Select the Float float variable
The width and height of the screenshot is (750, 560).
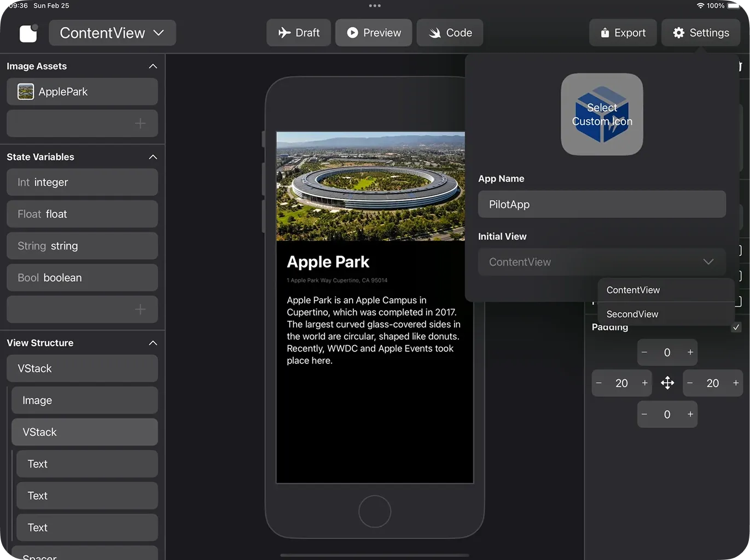click(x=82, y=214)
